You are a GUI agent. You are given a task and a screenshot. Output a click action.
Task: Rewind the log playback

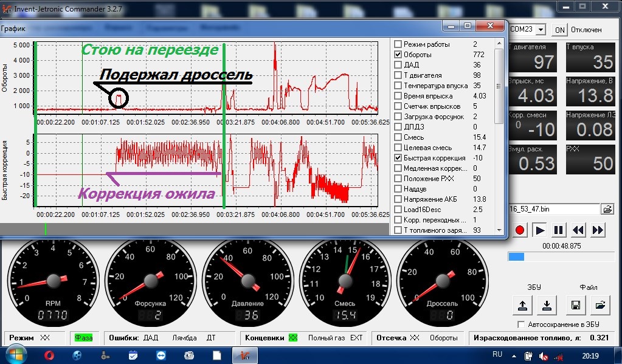coord(578,230)
